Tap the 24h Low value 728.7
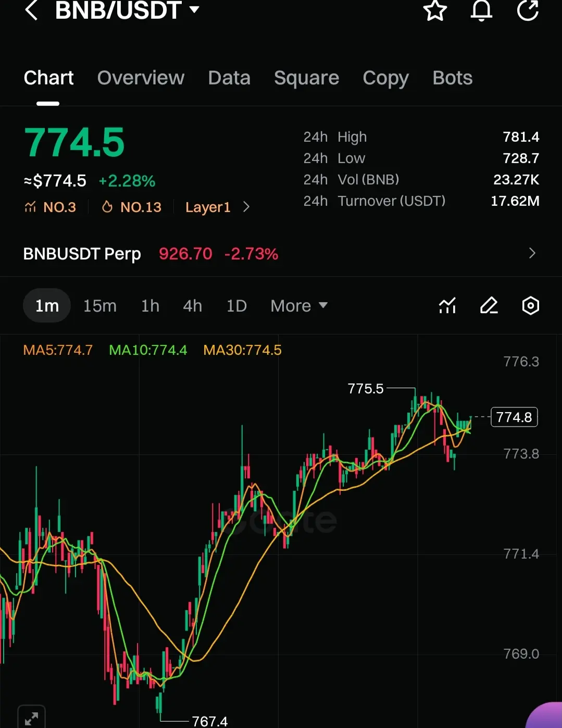562x728 pixels. coord(521,158)
